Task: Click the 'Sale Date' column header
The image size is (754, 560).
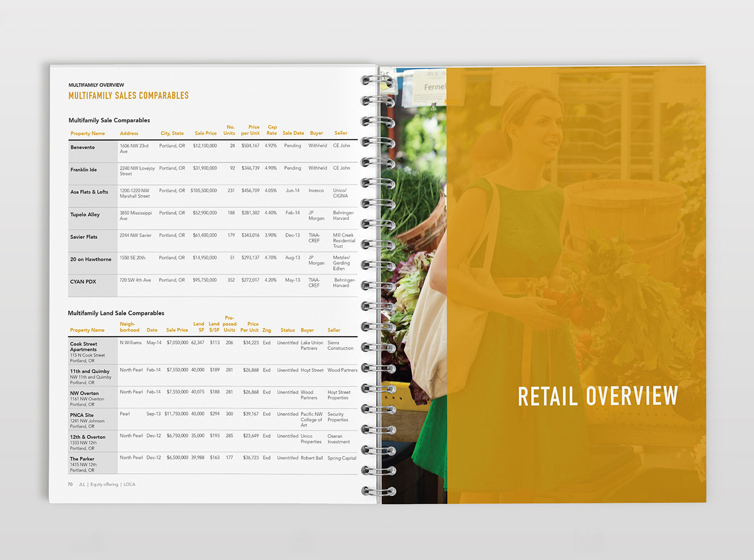Action: coord(293,133)
